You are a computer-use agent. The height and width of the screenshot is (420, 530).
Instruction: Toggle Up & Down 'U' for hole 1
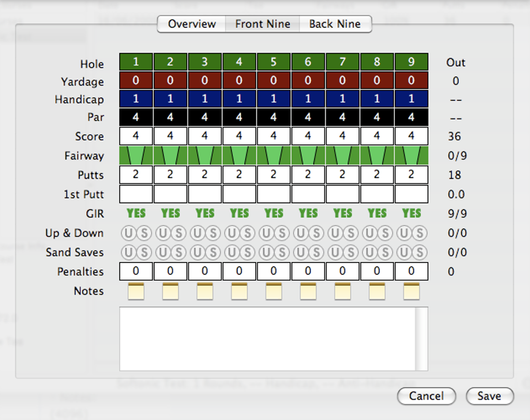click(x=128, y=233)
